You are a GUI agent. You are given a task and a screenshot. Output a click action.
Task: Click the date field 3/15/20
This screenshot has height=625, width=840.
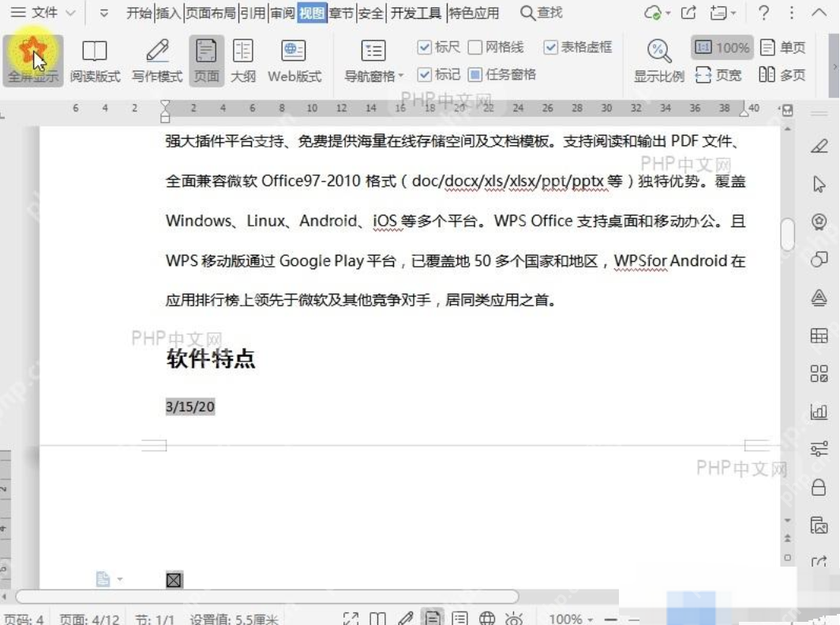pos(190,406)
